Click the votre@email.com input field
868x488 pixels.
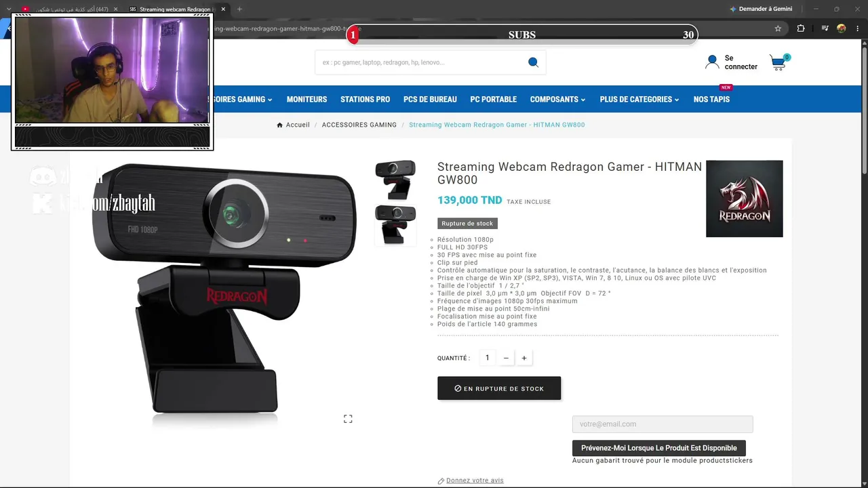coord(663,424)
